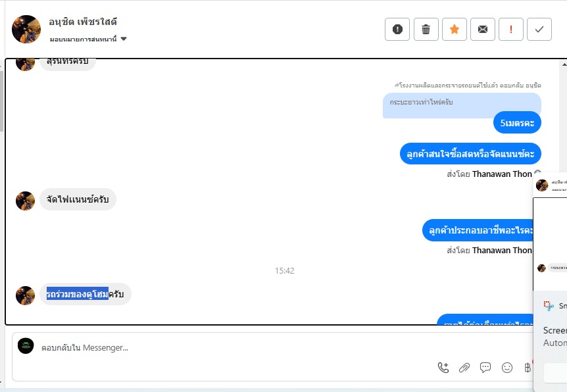Open the emoji picker smiley icon

point(507,368)
